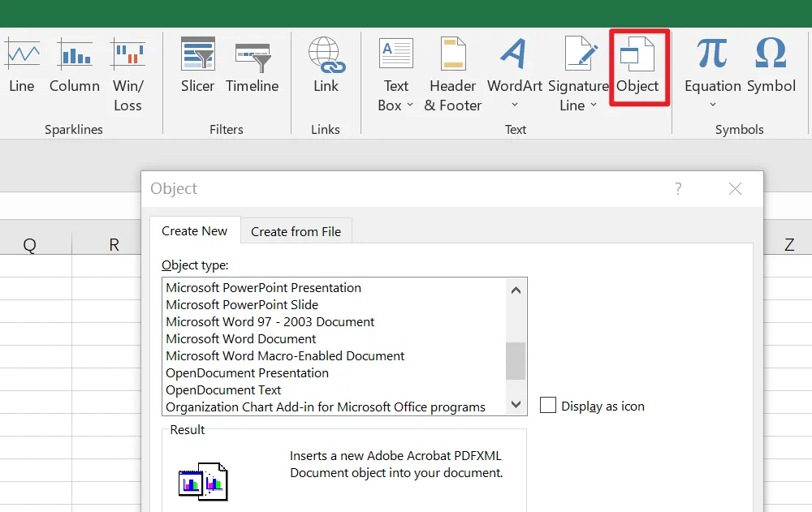Close the Object dialog
812x512 pixels.
click(x=735, y=188)
